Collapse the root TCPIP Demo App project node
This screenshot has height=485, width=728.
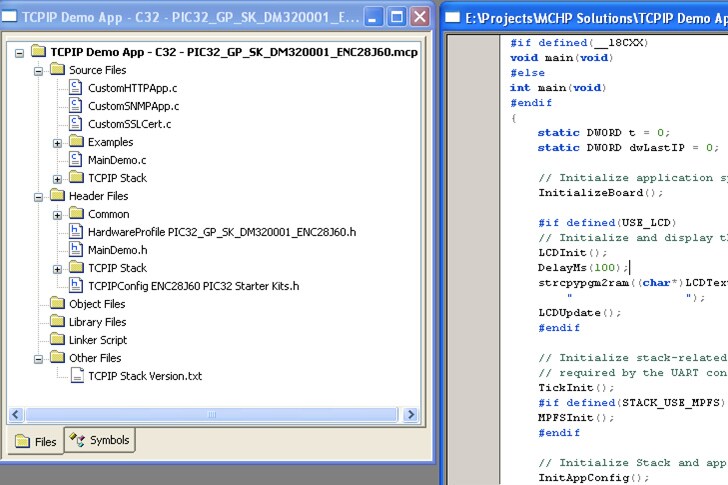tap(20, 53)
